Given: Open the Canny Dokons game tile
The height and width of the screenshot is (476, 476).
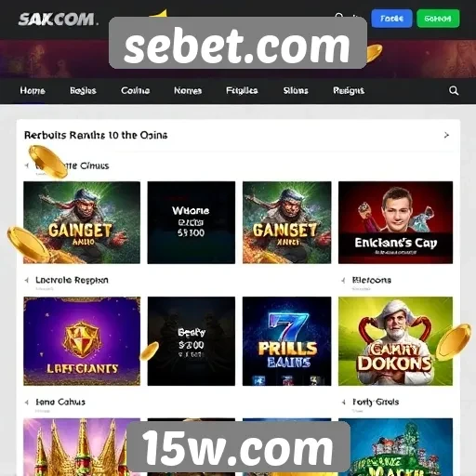Looking at the screenshot, I should [395, 341].
